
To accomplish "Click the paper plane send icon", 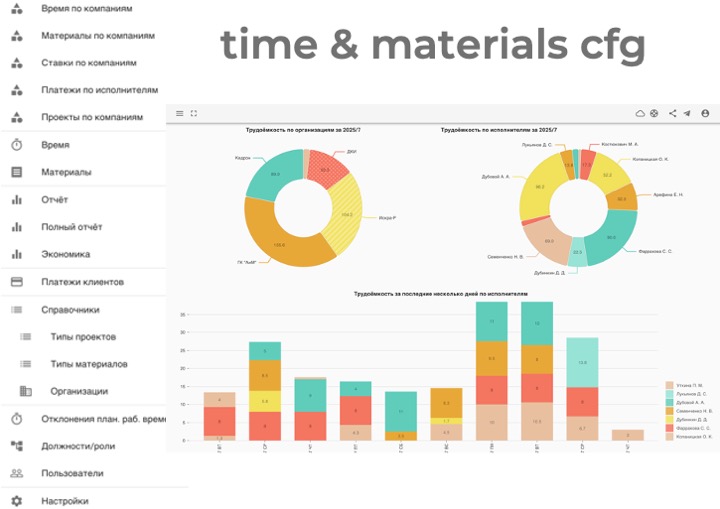I will coord(687,114).
